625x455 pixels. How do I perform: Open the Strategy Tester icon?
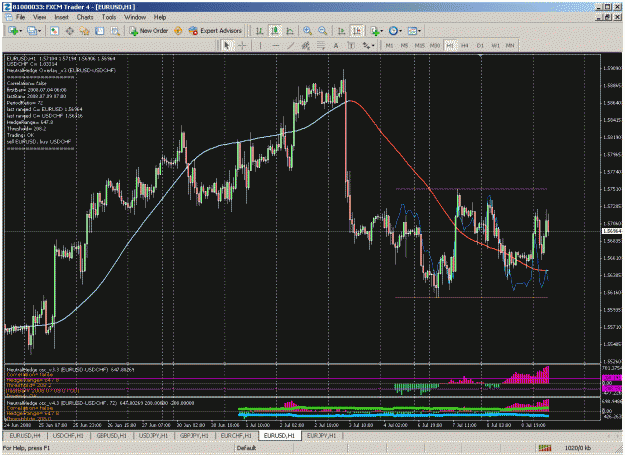click(x=115, y=31)
